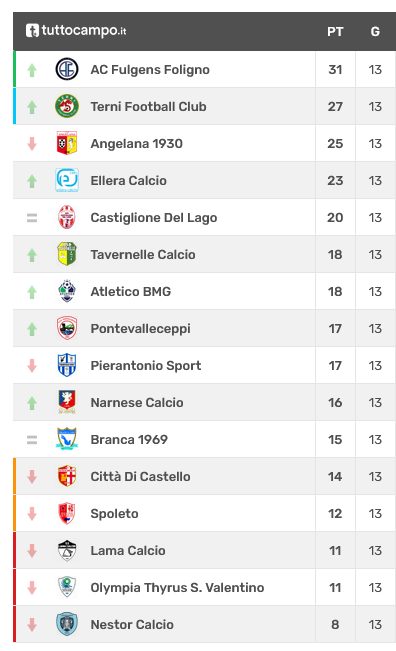Click the Lama Calcio points value 11

pyautogui.click(x=335, y=551)
